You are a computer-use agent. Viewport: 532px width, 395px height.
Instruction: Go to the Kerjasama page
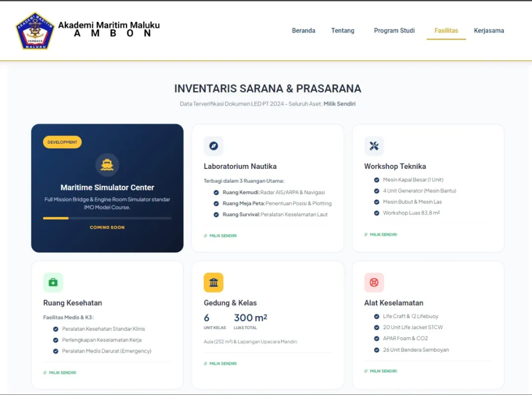pyautogui.click(x=489, y=31)
